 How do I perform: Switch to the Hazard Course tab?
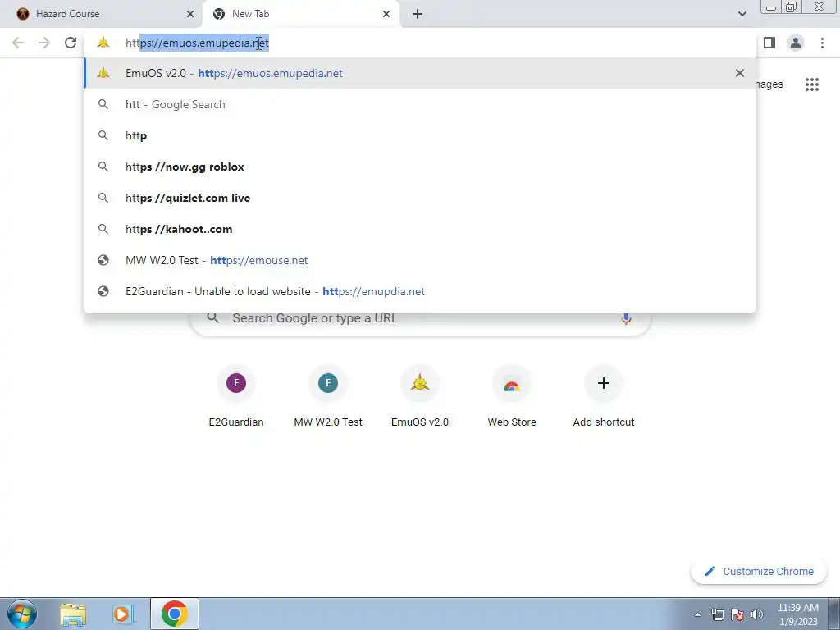pyautogui.click(x=102, y=14)
